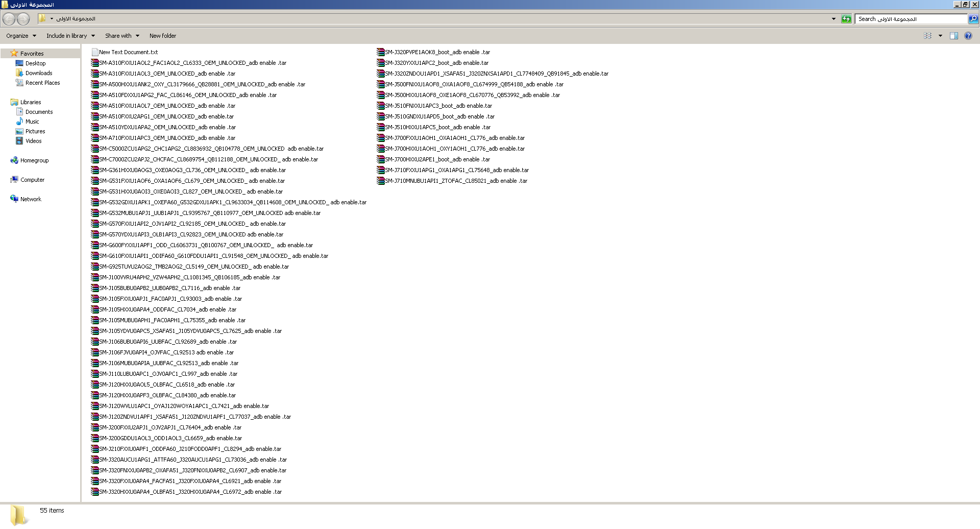Click the refresh button beside address bar
980x529 pixels.
(x=846, y=19)
